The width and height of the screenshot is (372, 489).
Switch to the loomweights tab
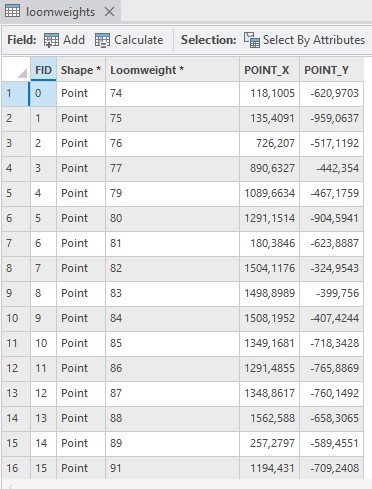point(61,12)
